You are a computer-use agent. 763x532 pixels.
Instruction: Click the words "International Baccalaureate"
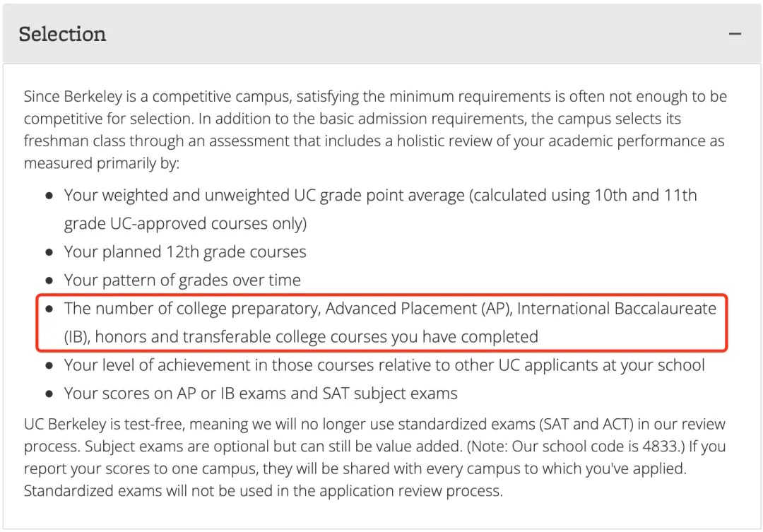click(x=617, y=309)
